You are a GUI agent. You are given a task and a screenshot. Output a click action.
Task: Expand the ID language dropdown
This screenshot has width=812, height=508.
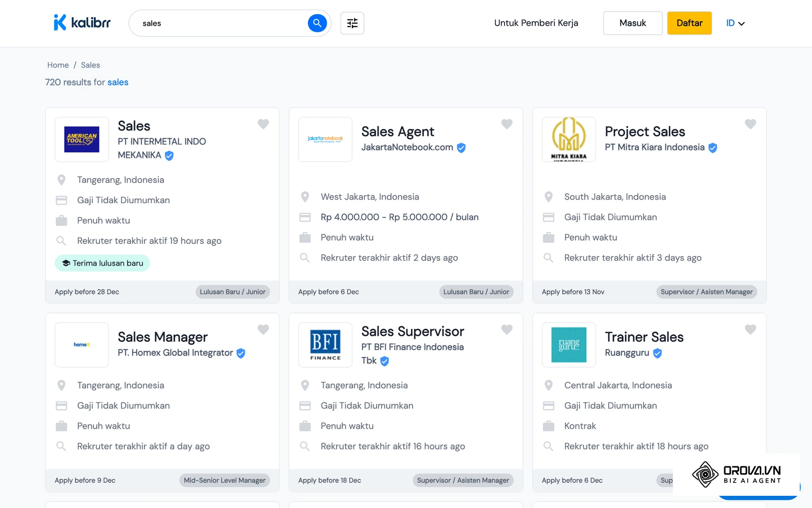735,23
